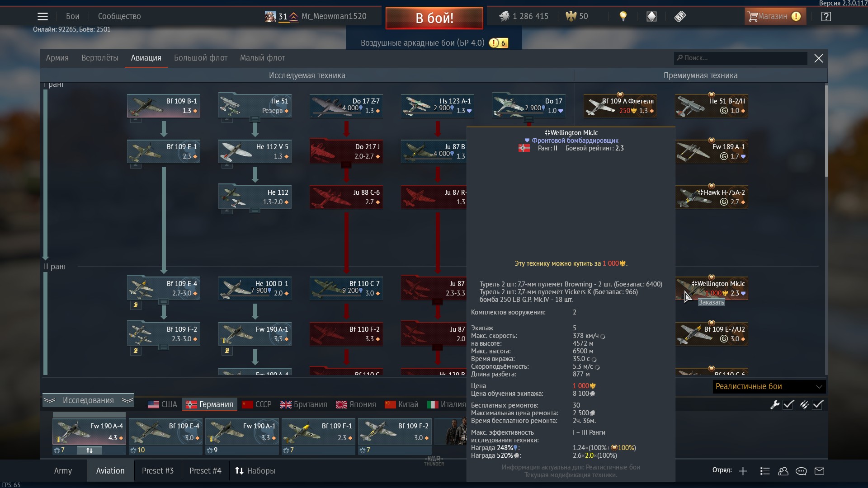Click the talisman badge under Fw 190 A-1
868x488 pixels.
[227, 351]
